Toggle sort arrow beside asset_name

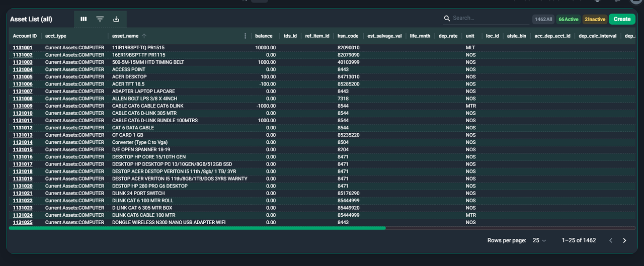(144, 36)
